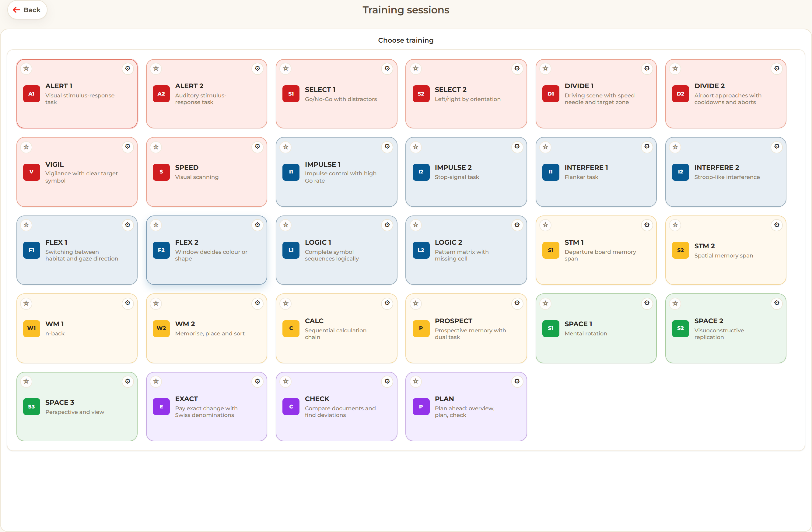The height and width of the screenshot is (532, 812).
Task: Click the 'Training sessions' page title
Action: click(406, 10)
